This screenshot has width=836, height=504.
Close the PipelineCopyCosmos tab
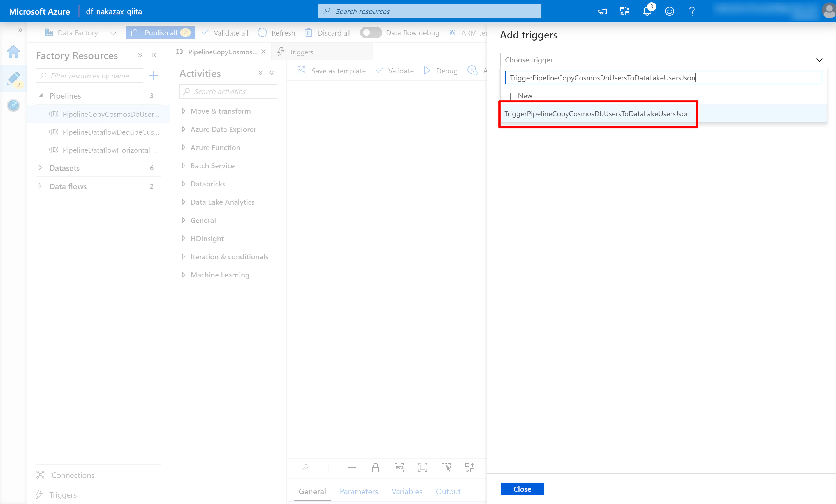264,52
